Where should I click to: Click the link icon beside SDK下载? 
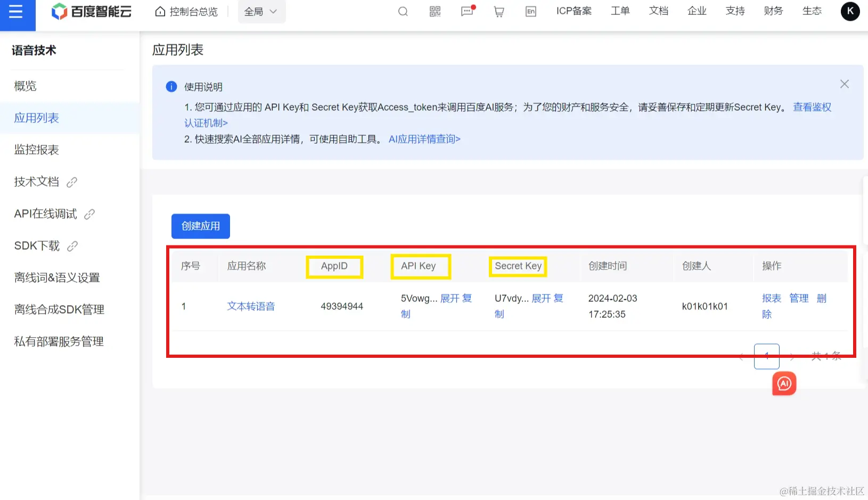[72, 247]
